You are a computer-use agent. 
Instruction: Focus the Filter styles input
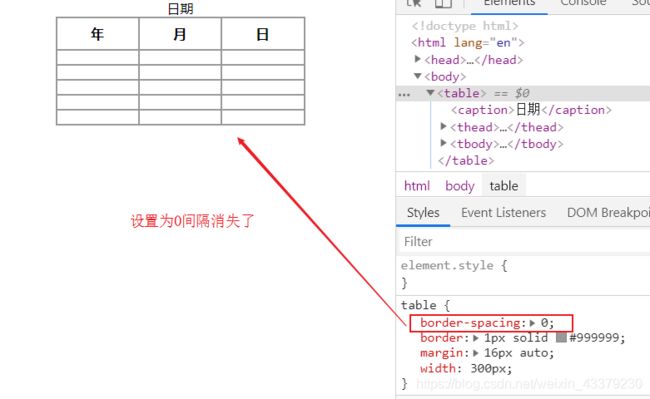tap(524, 242)
